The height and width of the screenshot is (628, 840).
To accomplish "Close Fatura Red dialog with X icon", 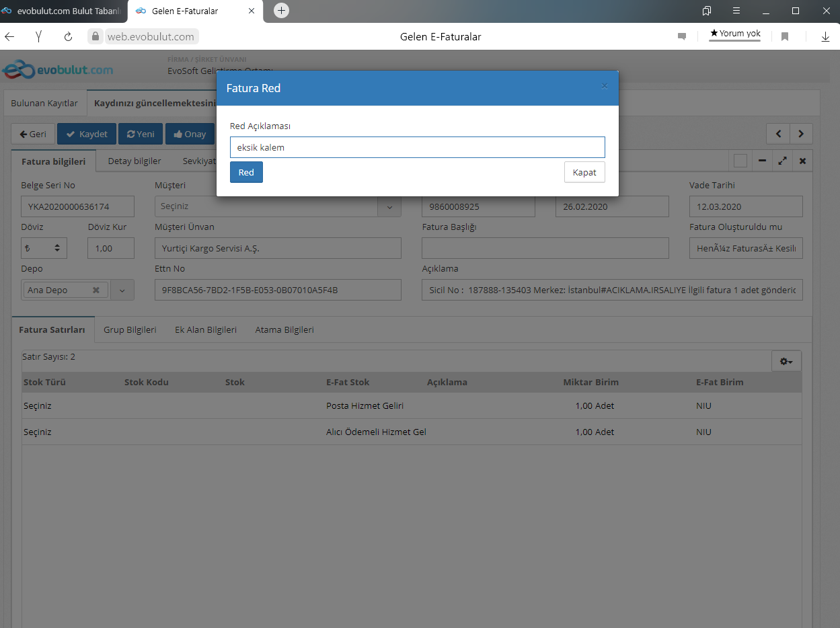I will pyautogui.click(x=604, y=86).
